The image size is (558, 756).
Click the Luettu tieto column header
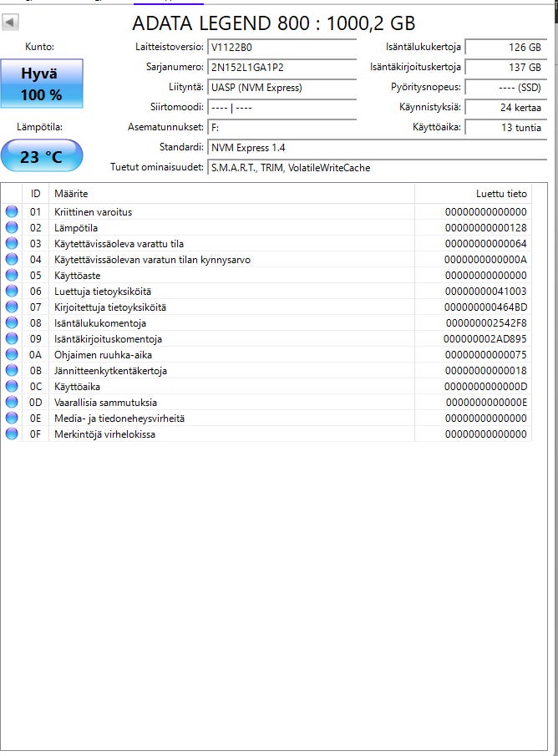(x=473, y=193)
